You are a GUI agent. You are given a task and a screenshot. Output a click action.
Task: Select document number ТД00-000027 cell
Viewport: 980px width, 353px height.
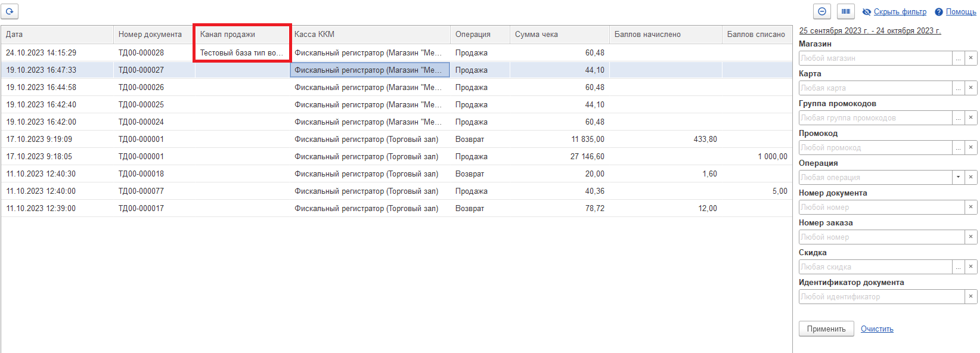pos(154,70)
